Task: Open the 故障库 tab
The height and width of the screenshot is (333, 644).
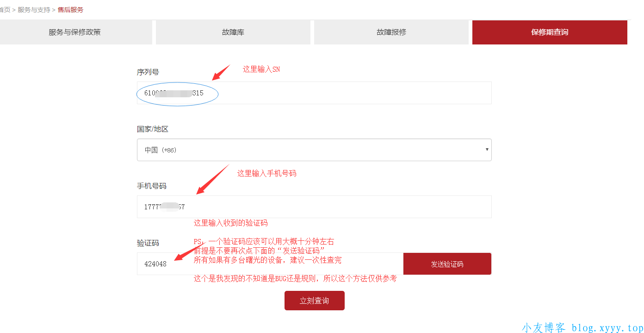Action: pos(233,32)
